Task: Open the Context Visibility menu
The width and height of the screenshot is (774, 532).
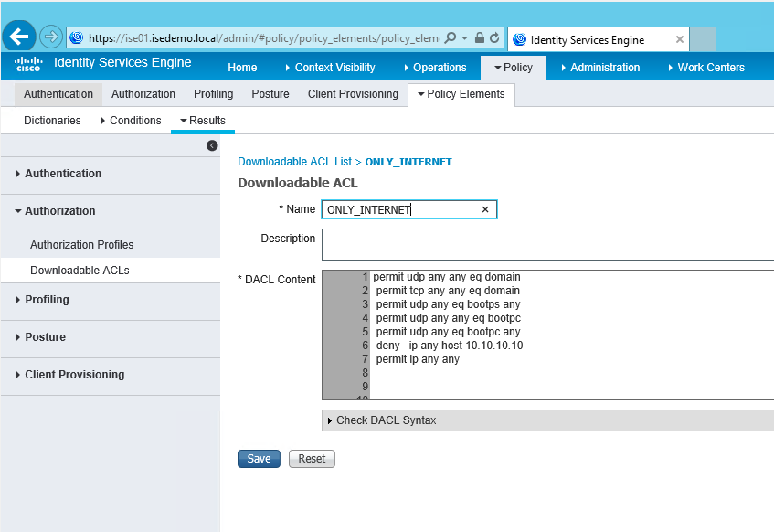Action: coord(330,68)
